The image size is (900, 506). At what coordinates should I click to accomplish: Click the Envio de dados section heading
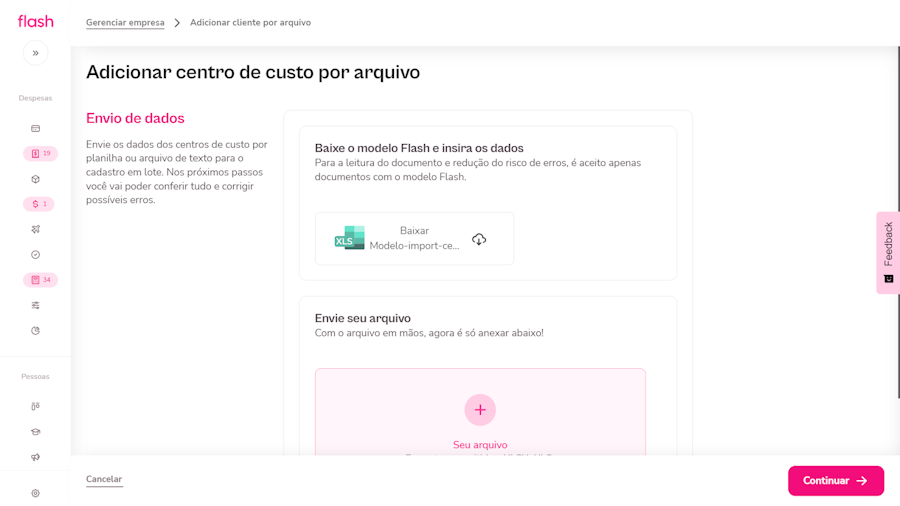click(135, 118)
